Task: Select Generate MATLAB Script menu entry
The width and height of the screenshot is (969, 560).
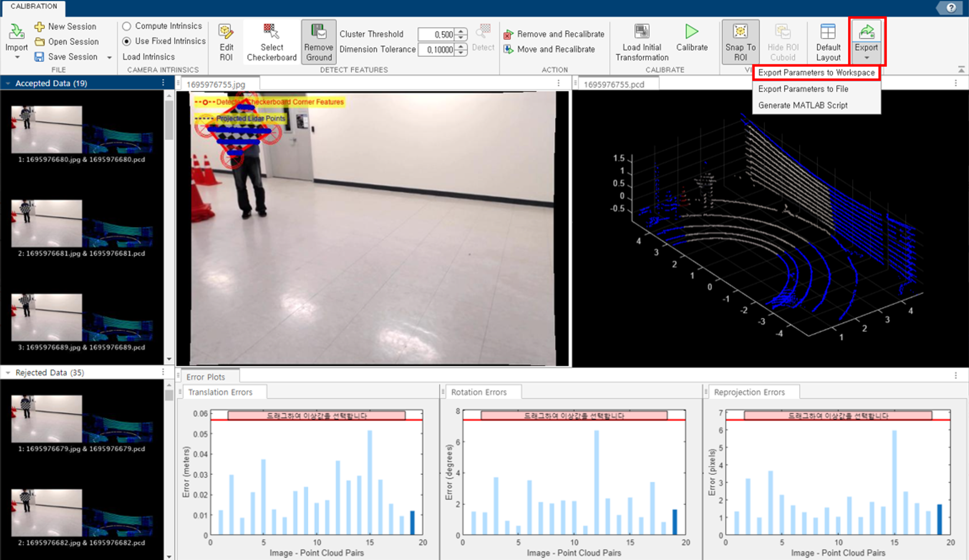Action: (x=802, y=105)
